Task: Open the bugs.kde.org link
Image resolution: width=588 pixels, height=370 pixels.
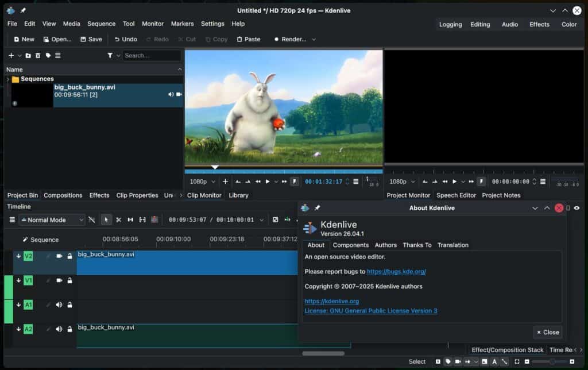Action: tap(396, 272)
